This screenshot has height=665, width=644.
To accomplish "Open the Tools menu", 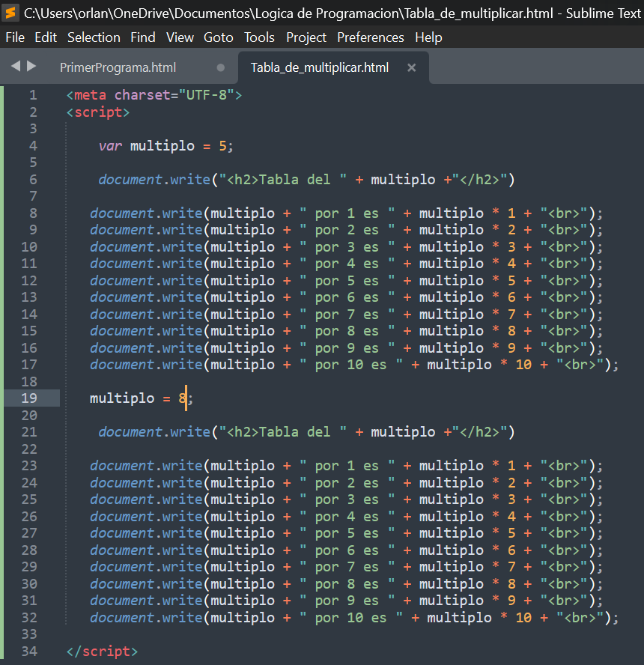I will [259, 37].
